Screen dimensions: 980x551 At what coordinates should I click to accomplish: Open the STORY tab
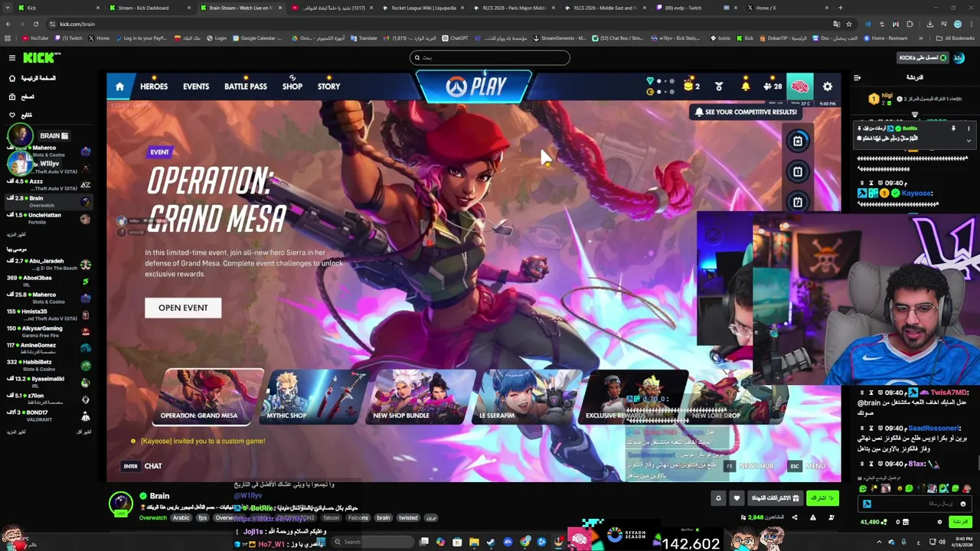[x=328, y=86]
